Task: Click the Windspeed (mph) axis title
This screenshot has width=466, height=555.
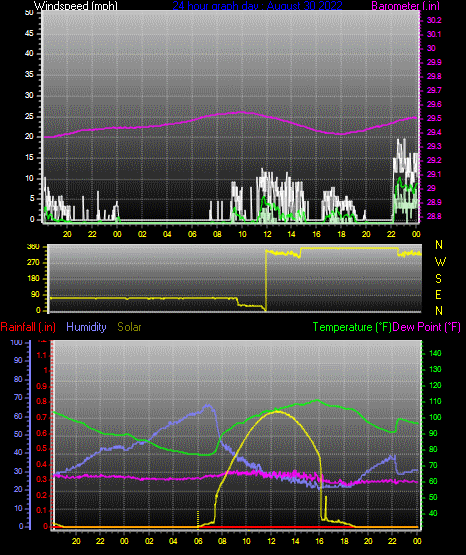Action: tap(75, 6)
